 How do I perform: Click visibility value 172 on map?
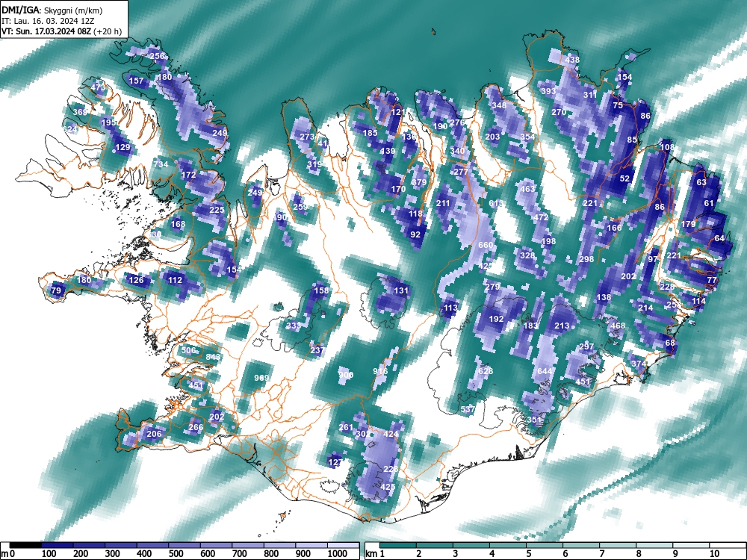(x=189, y=175)
